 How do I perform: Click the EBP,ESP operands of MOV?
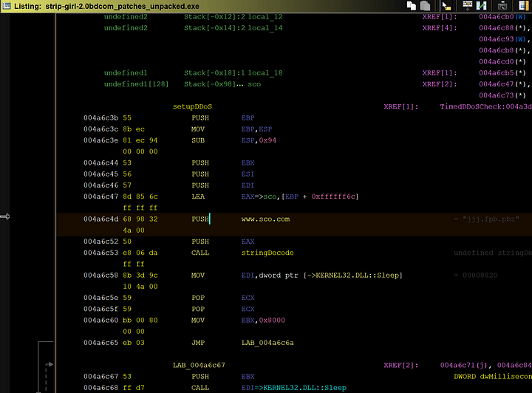coord(257,129)
